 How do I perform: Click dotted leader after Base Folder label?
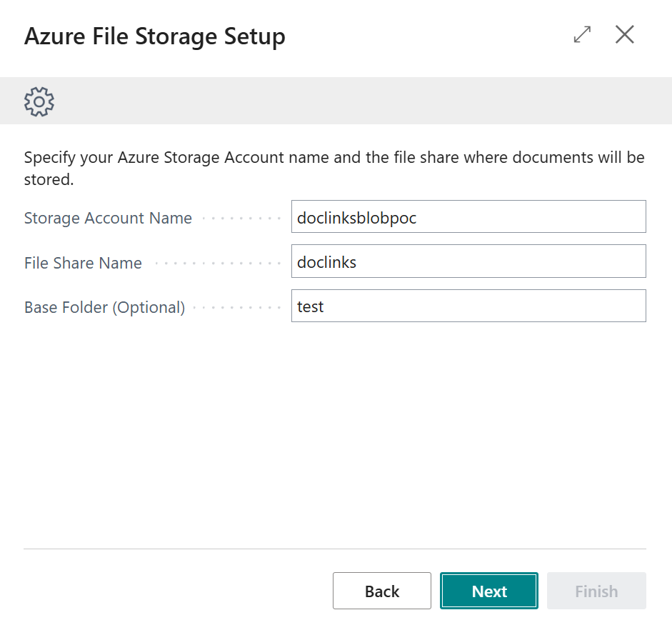(237, 307)
